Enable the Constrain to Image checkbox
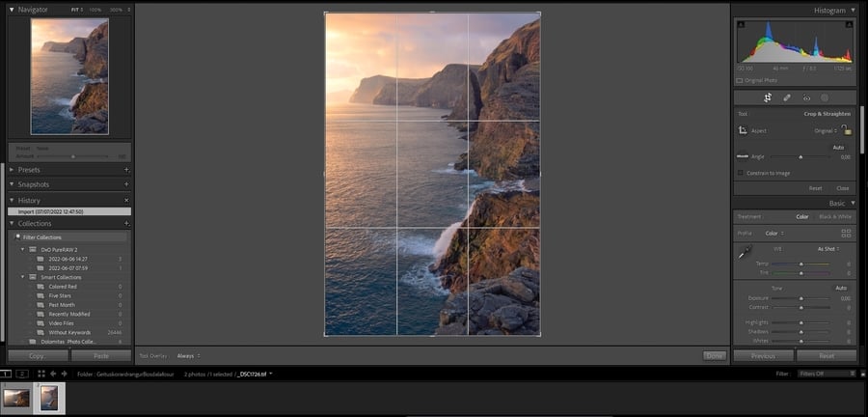Viewport: 868px width, 417px height. click(741, 172)
